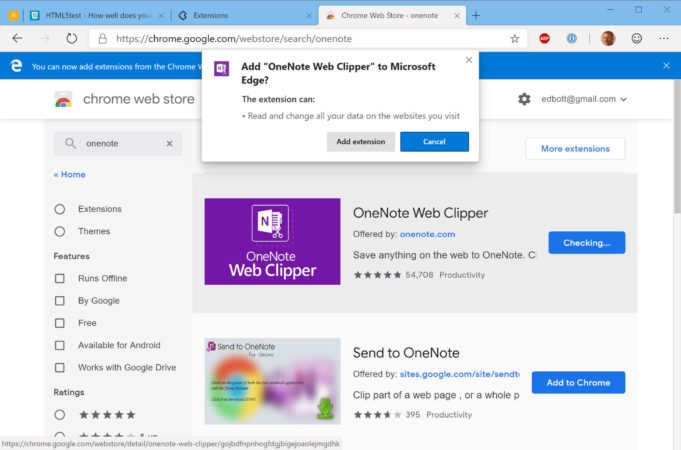The image size is (681, 450).
Task: Close the Extensions tab
Action: pos(309,16)
